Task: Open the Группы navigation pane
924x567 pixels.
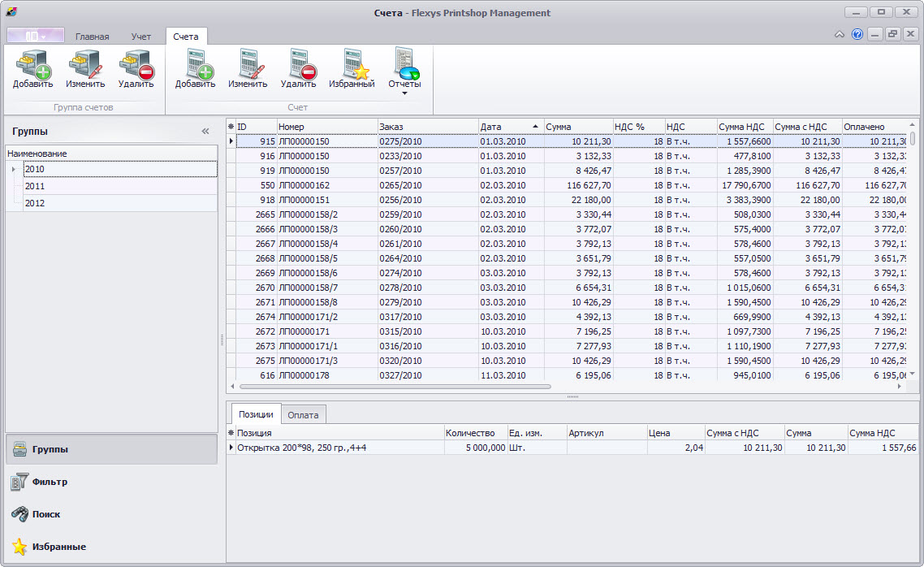Action: (x=112, y=449)
